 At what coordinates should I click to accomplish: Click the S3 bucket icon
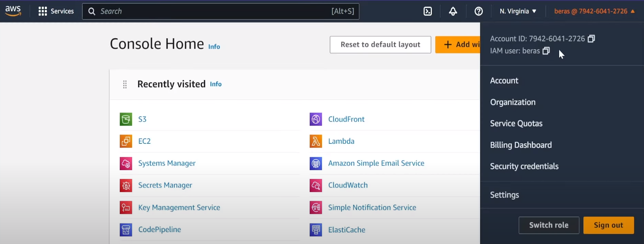pyautogui.click(x=126, y=119)
